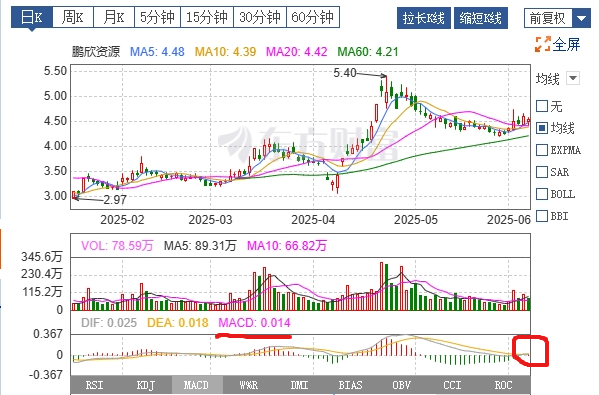Switch to the BIAS indicator tab

[350, 385]
